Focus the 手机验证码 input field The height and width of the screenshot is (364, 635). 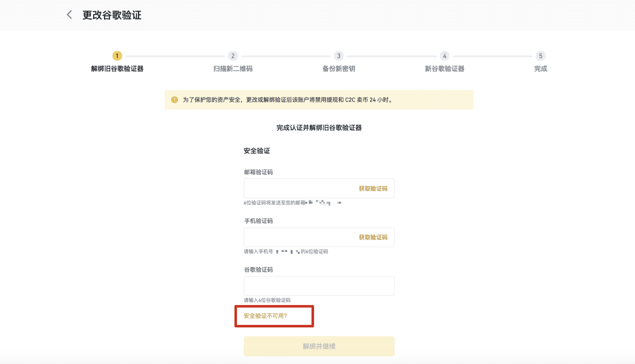[x=319, y=237]
